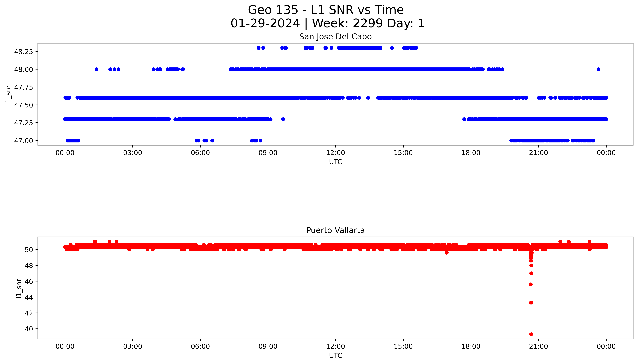Click the lowest red data point near 39
The image size is (638, 364).
[531, 334]
